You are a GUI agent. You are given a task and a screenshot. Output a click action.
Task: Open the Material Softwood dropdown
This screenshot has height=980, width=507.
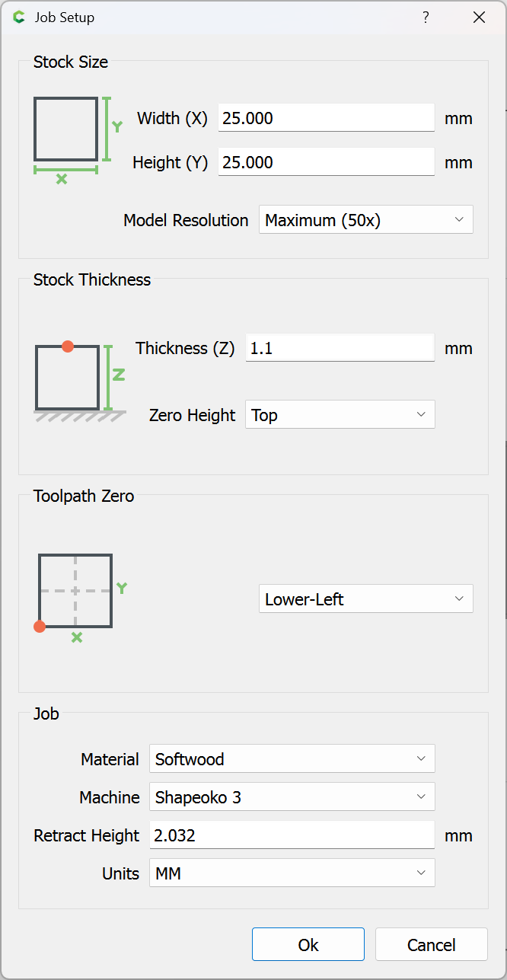point(292,759)
